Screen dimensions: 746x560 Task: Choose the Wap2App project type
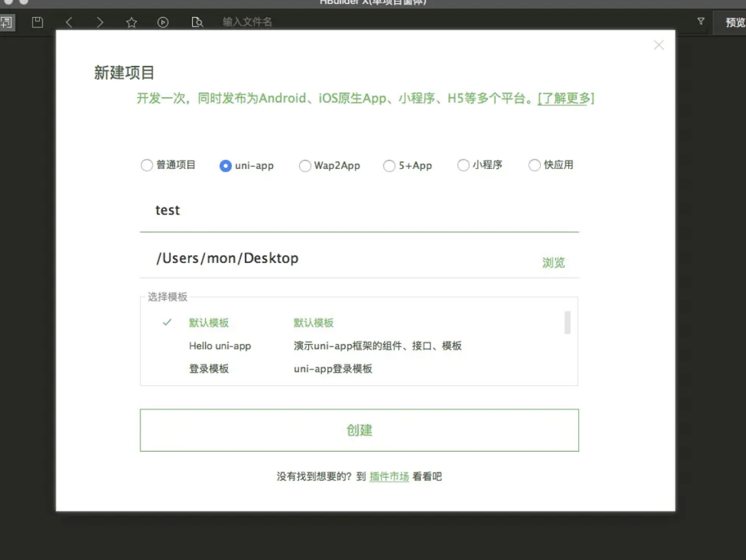pyautogui.click(x=304, y=166)
